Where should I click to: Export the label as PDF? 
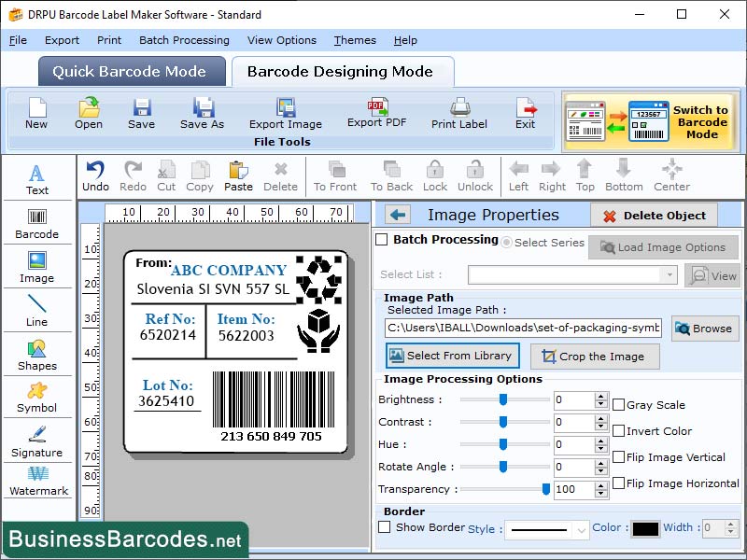[377, 113]
